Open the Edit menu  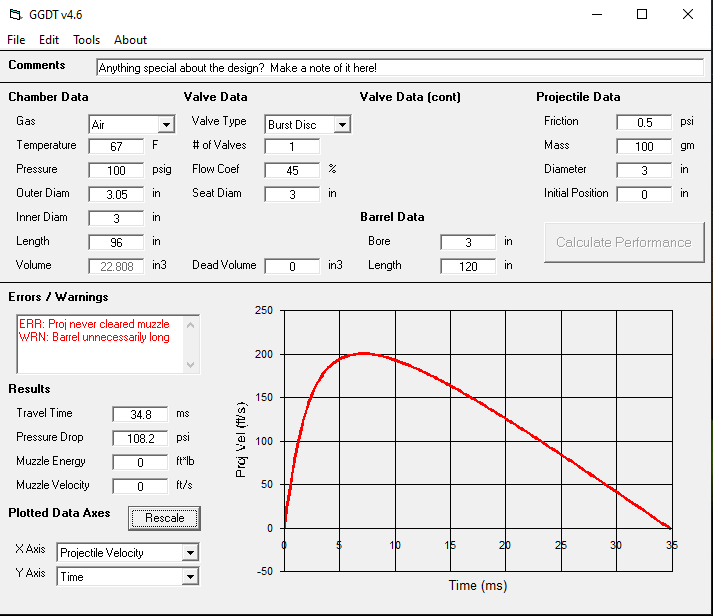click(49, 40)
